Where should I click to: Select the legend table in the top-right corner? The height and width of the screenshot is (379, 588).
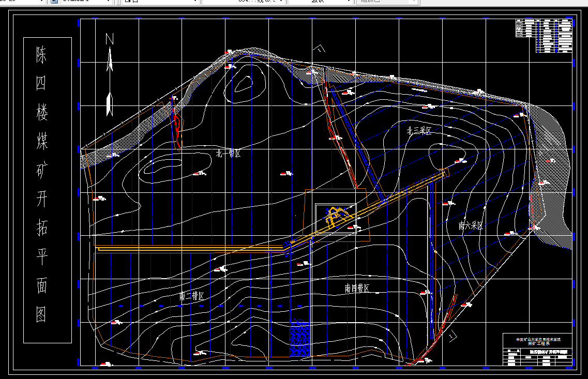544,35
